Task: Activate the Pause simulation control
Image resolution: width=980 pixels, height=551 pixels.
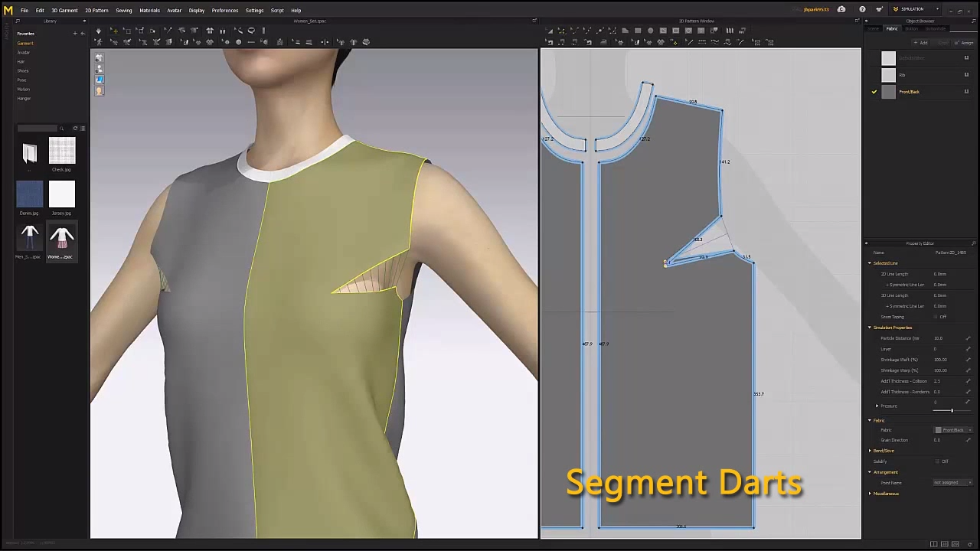Action: [223, 31]
